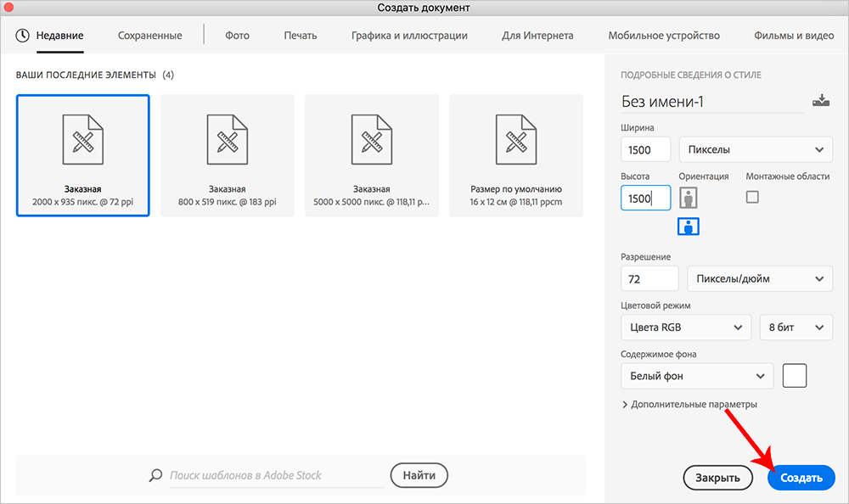849x504 pixels.
Task: Select the 2000 x 935 пикс. preset
Action: click(x=83, y=155)
